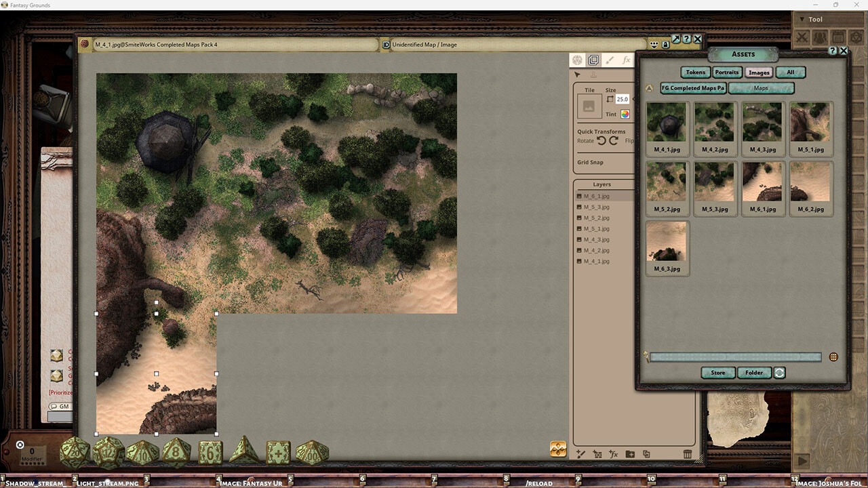The height and width of the screenshot is (488, 868).
Task: Click the d6 die icon
Action: tap(210, 452)
